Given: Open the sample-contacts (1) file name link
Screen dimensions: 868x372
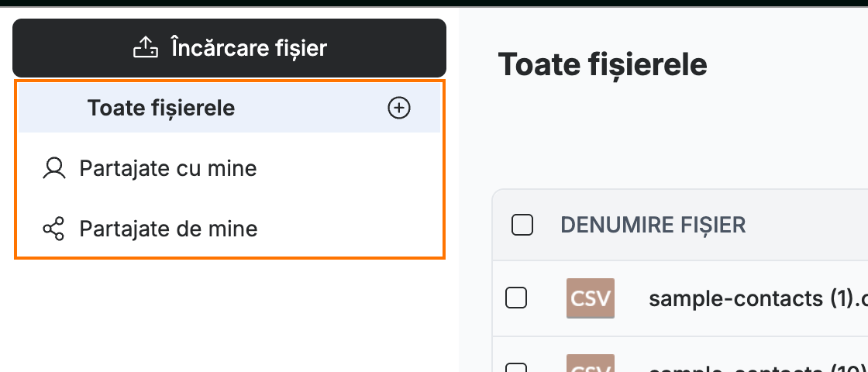Looking at the screenshot, I should coord(758,299).
